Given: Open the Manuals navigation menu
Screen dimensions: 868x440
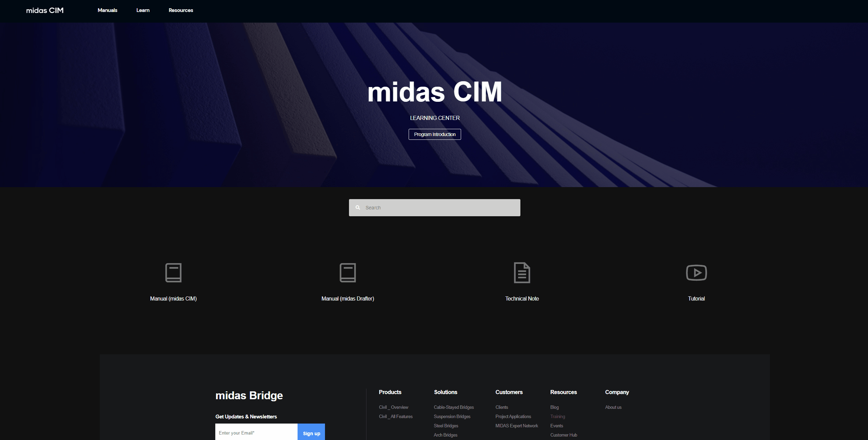Looking at the screenshot, I should (107, 10).
